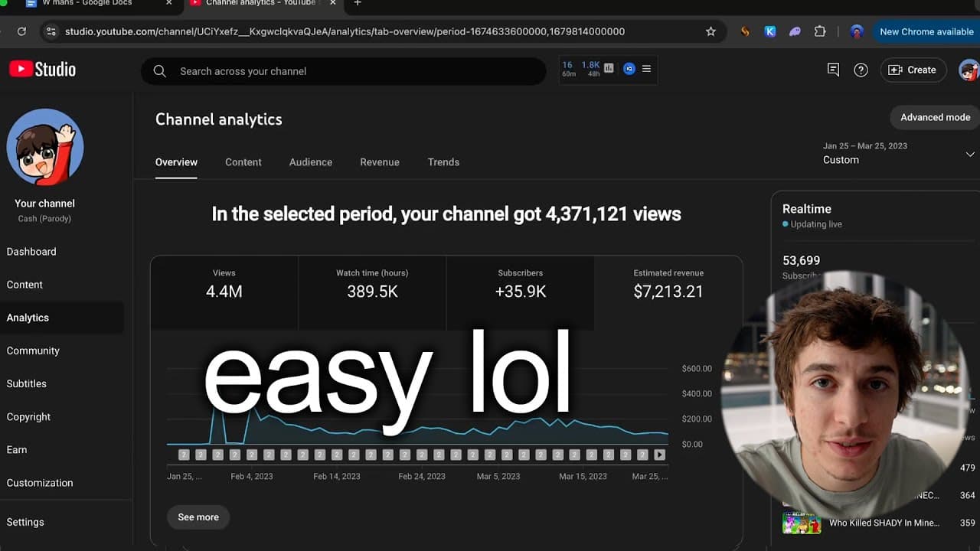Open the Help question mark icon
Screen dimensions: 980x551
861,70
